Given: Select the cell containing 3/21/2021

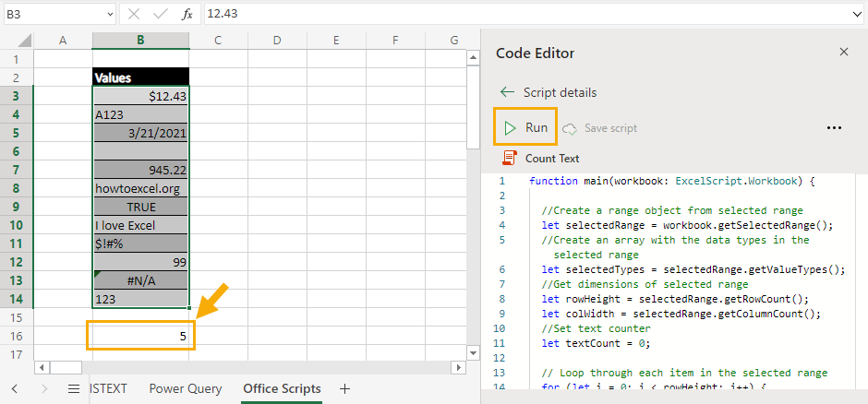Looking at the screenshot, I should pyautogui.click(x=140, y=133).
